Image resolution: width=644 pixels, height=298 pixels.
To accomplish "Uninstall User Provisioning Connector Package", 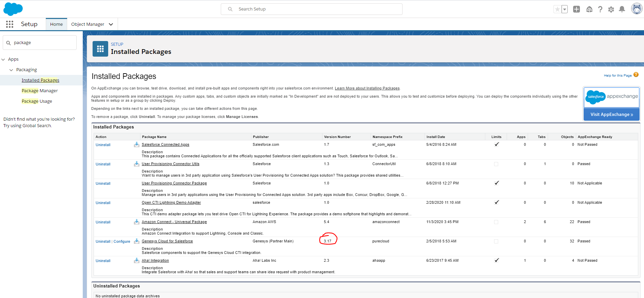I will point(103,183).
